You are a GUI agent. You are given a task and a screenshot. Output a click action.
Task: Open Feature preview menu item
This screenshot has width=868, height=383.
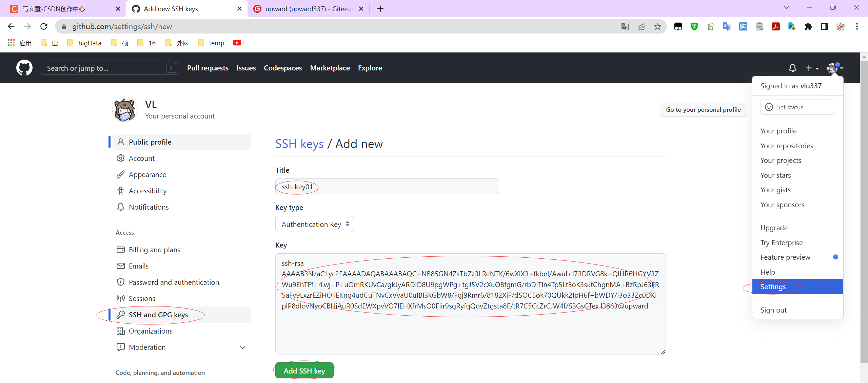(797, 257)
